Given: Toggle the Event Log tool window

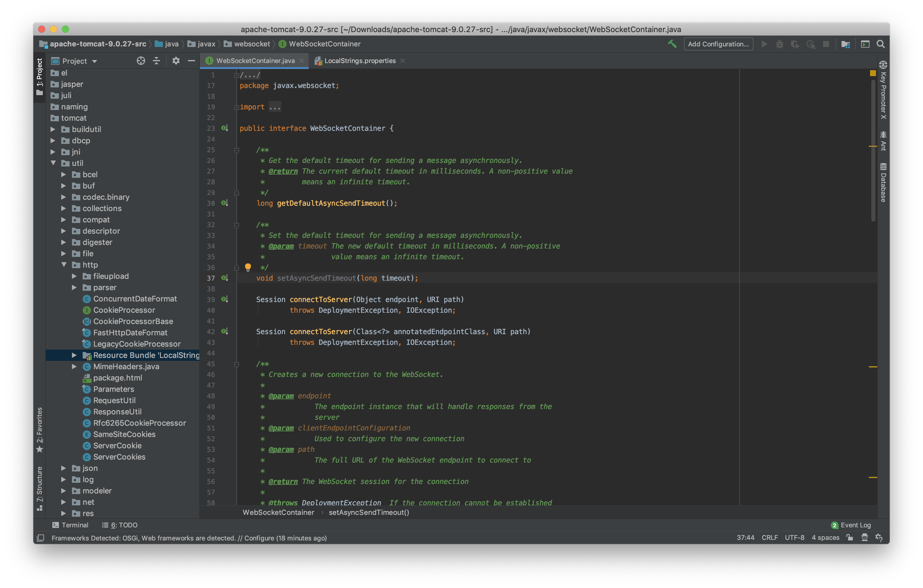Looking at the screenshot, I should (x=850, y=525).
